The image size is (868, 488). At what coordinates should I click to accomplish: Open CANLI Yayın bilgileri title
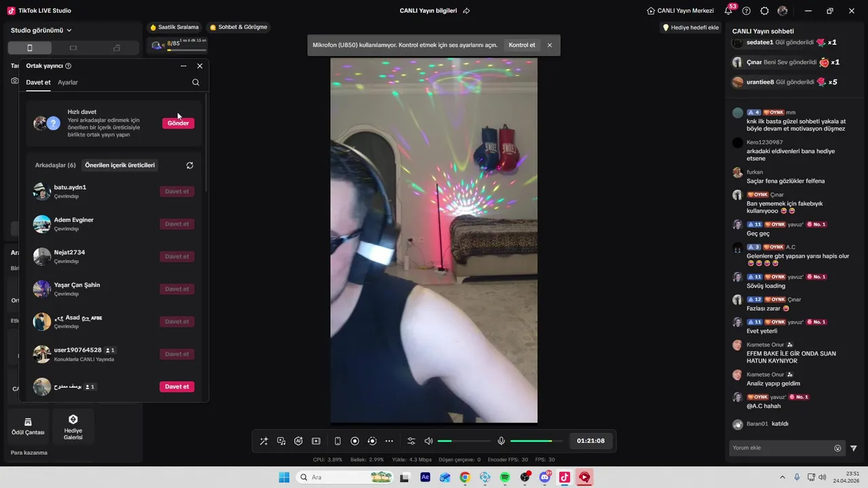coord(429,11)
